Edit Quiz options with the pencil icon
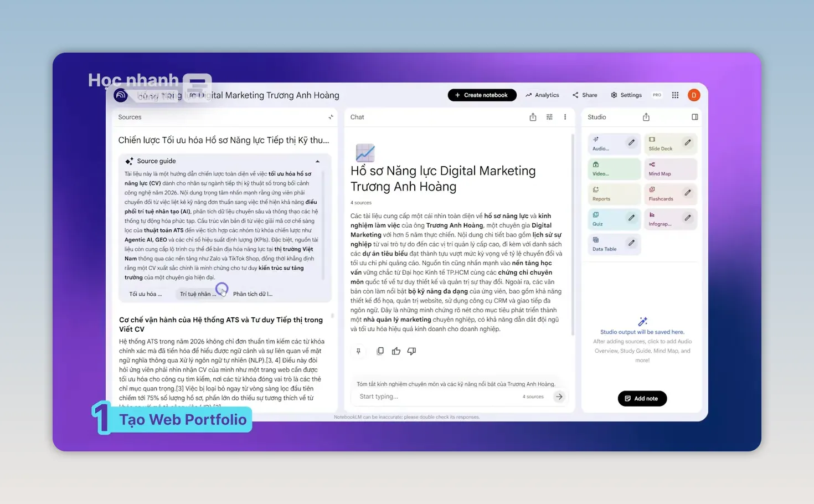The width and height of the screenshot is (814, 504). (631, 218)
